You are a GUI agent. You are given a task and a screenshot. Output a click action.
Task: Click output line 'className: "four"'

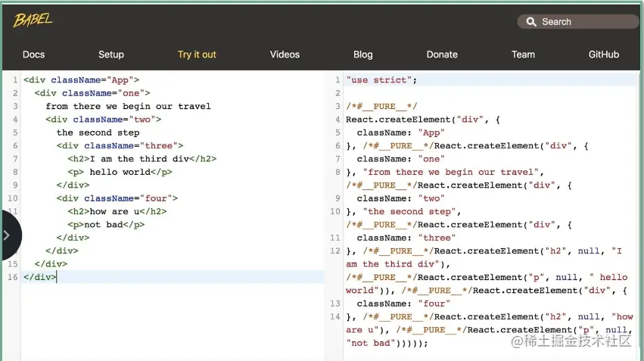pos(404,303)
